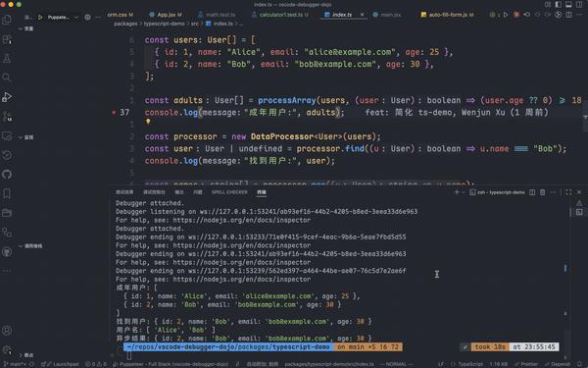
Task: Open the Testing flask icon in activity bar
Action: click(x=7, y=58)
